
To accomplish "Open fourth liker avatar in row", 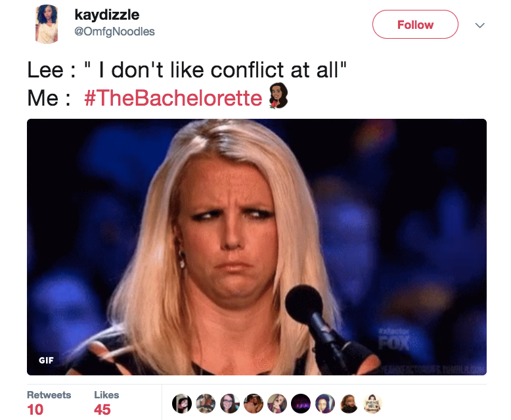I will 254,404.
